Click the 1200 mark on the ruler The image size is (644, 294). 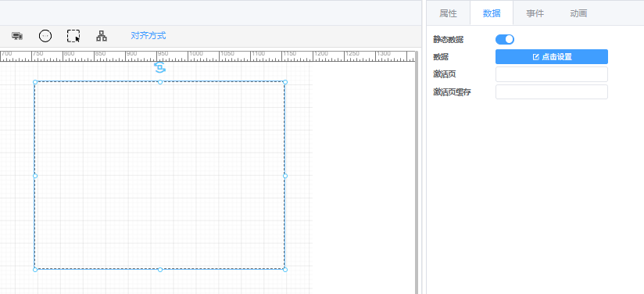(x=321, y=54)
